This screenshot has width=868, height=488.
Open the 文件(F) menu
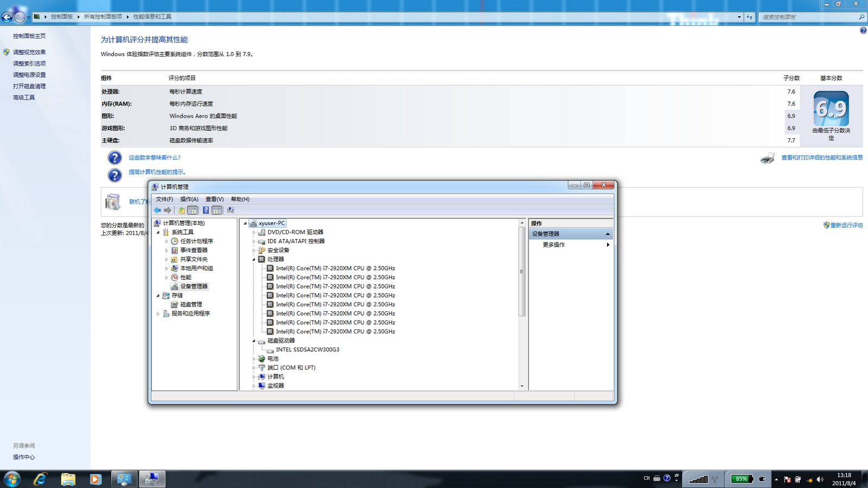tap(164, 199)
